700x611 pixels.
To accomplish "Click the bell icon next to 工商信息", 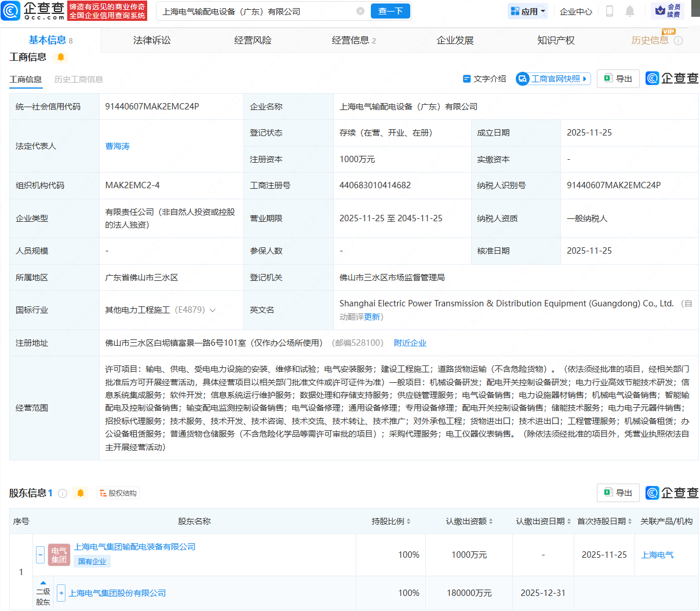I will 60,57.
